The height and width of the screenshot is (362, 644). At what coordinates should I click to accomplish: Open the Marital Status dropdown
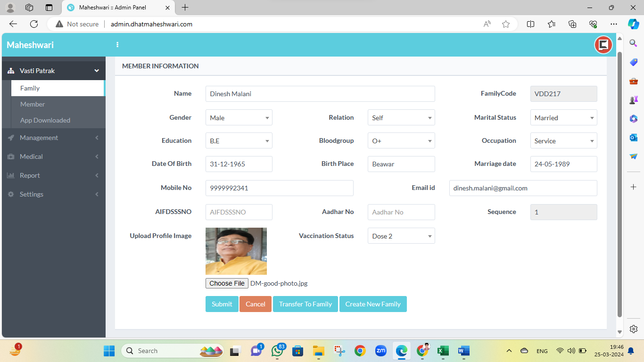[x=564, y=118]
